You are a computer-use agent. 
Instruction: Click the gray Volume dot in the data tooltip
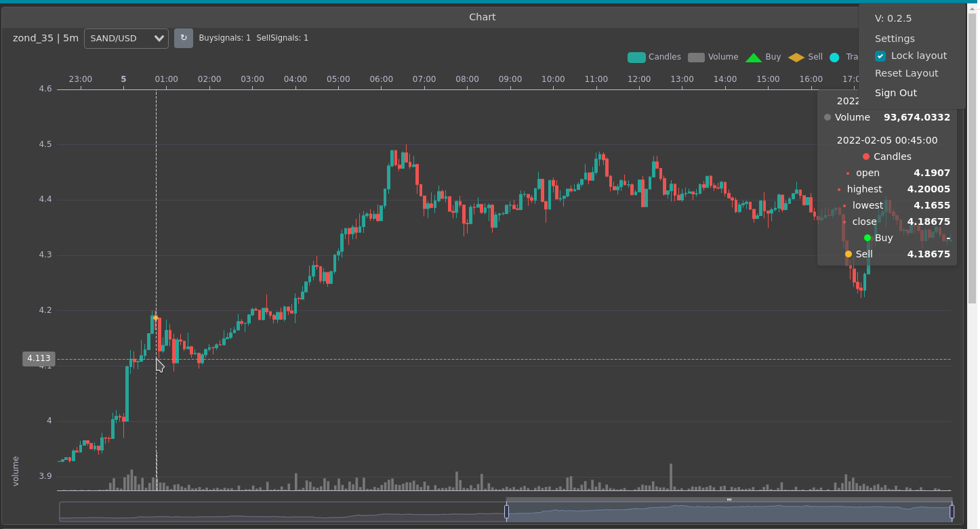coord(826,117)
